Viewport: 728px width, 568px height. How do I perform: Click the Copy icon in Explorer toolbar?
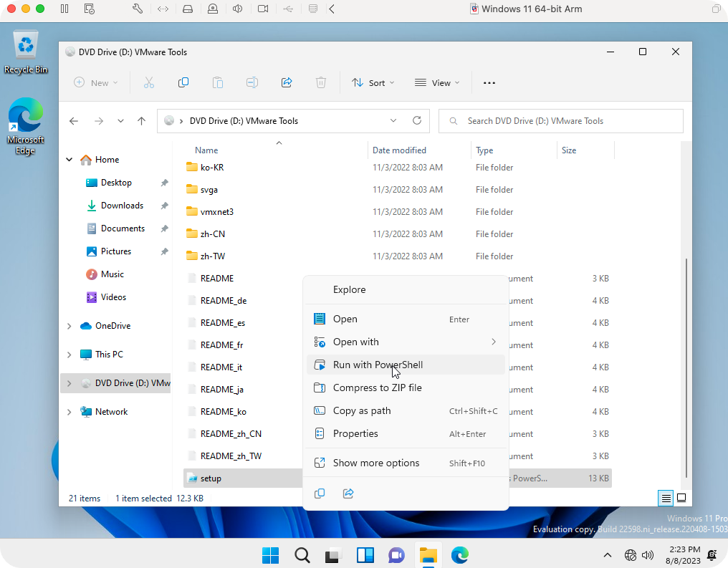183,82
